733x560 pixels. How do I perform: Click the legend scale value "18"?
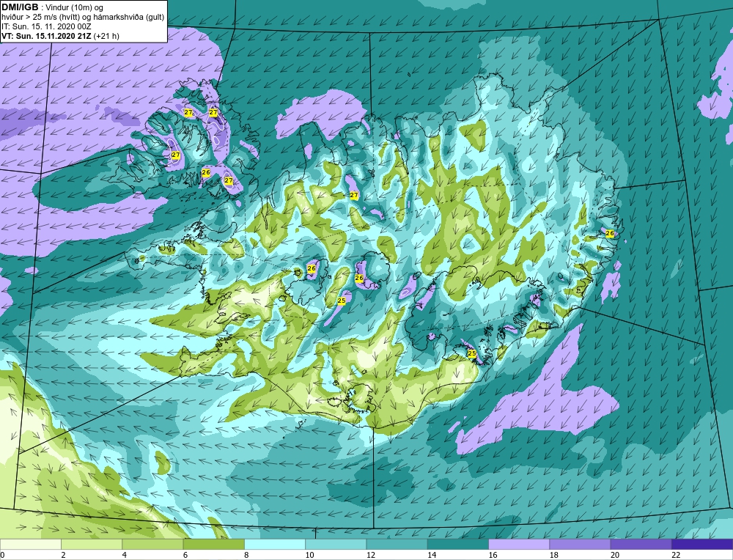[x=554, y=555]
